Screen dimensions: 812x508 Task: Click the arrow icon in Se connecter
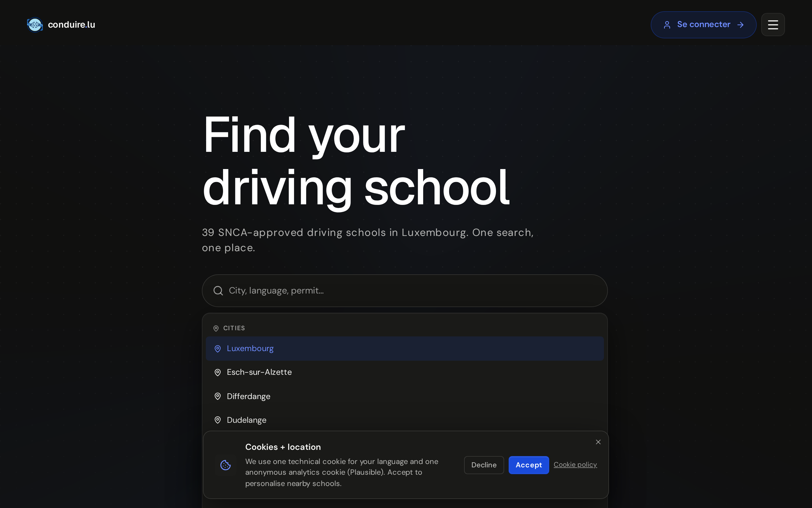pyautogui.click(x=741, y=25)
